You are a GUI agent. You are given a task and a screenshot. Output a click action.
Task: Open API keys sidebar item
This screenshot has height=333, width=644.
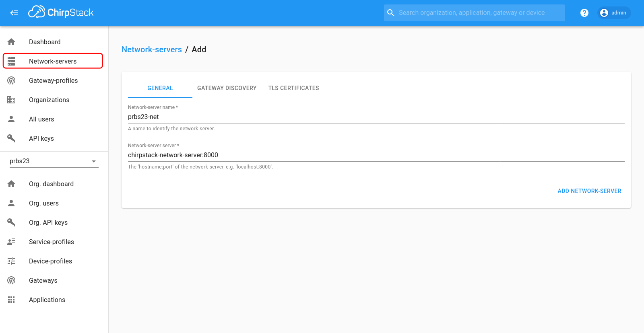[x=54, y=138]
